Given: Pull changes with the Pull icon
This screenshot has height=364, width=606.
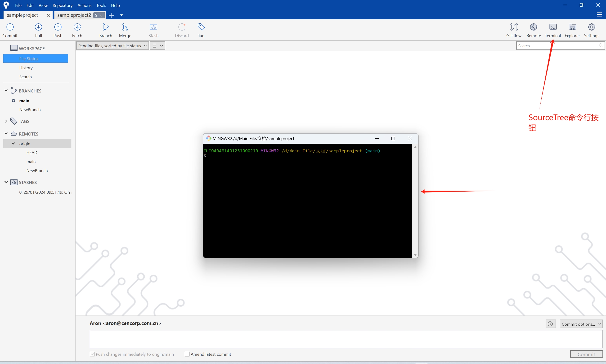Looking at the screenshot, I should tap(39, 30).
